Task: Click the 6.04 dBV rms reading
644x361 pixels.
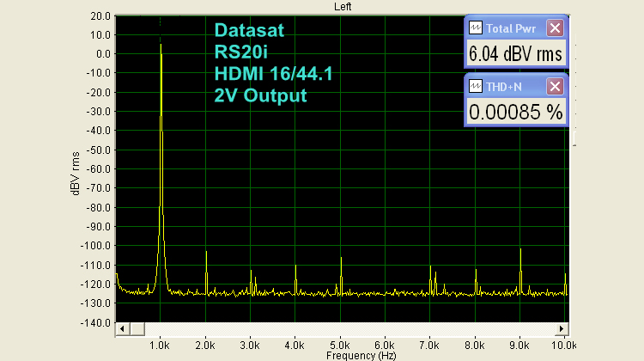Action: pos(515,54)
